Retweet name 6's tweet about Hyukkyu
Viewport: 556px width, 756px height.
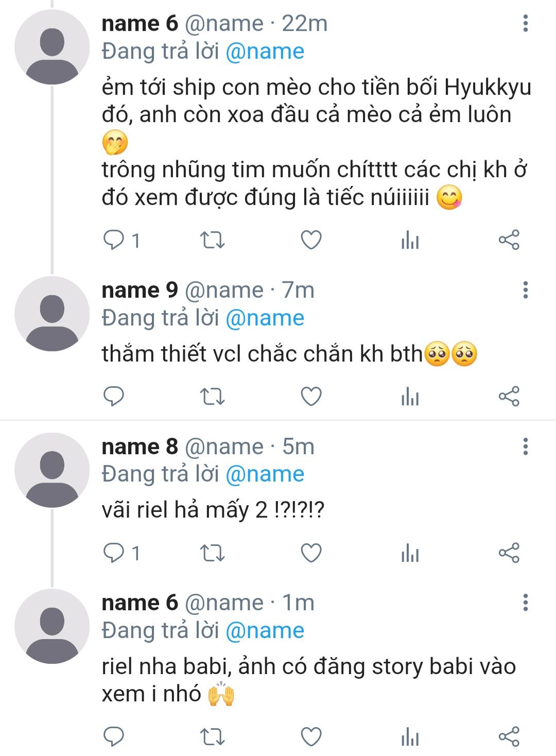point(212,240)
